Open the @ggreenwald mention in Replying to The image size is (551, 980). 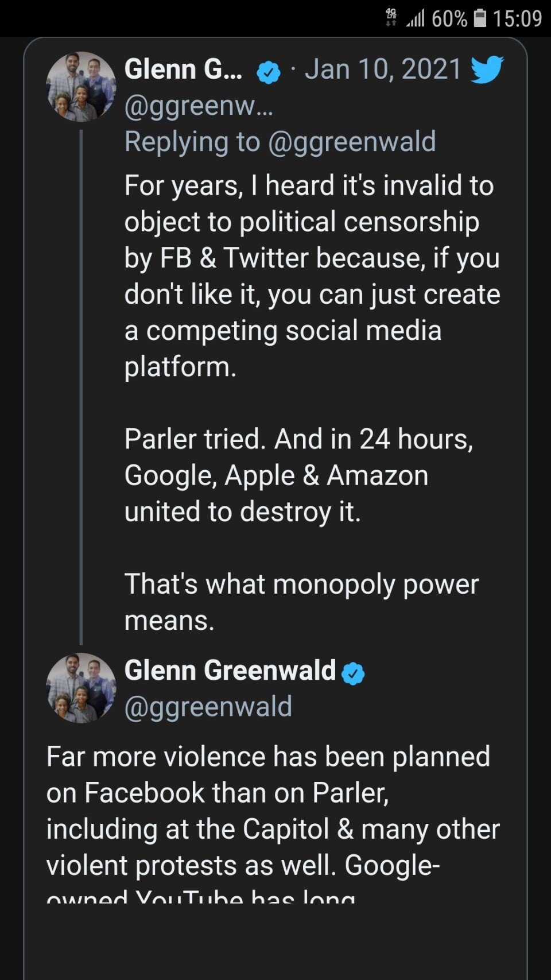coord(351,142)
